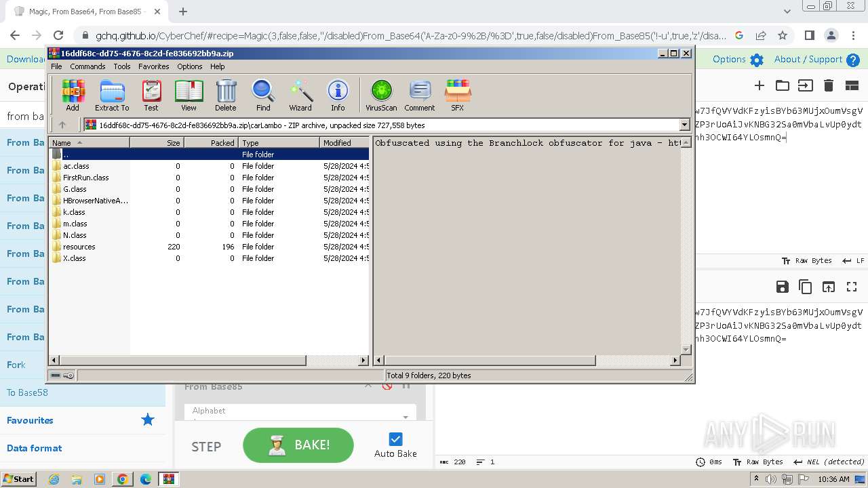
Task: Open the Favorites menu
Action: (x=154, y=66)
